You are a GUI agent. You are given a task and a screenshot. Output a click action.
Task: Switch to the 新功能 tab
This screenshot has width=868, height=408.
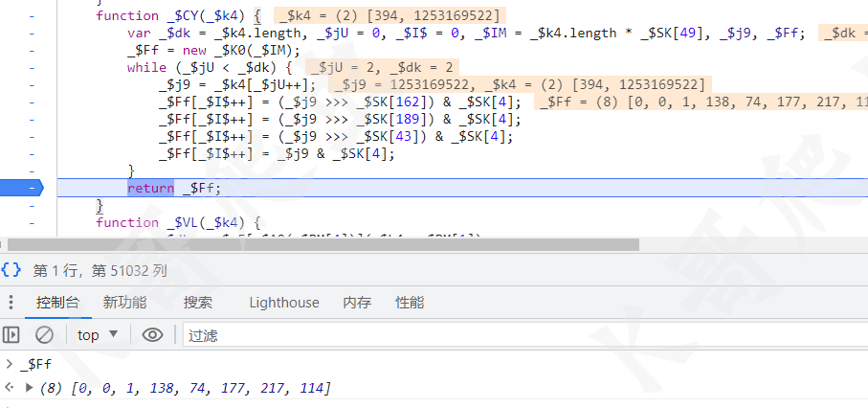click(124, 303)
